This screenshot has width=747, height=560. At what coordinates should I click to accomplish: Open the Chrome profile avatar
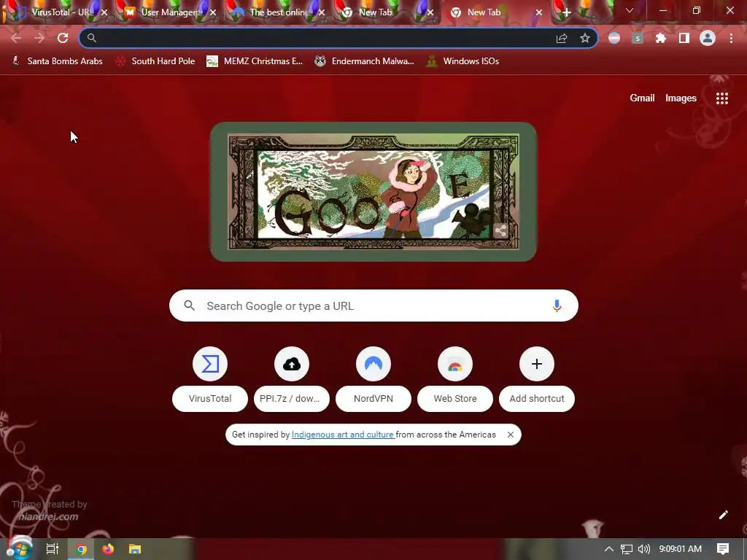click(708, 38)
